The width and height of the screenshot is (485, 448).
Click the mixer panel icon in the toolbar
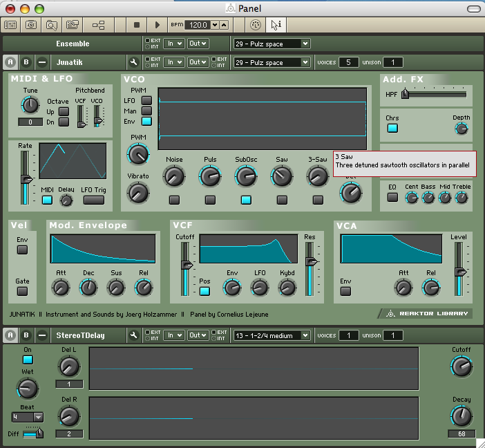(x=10, y=25)
